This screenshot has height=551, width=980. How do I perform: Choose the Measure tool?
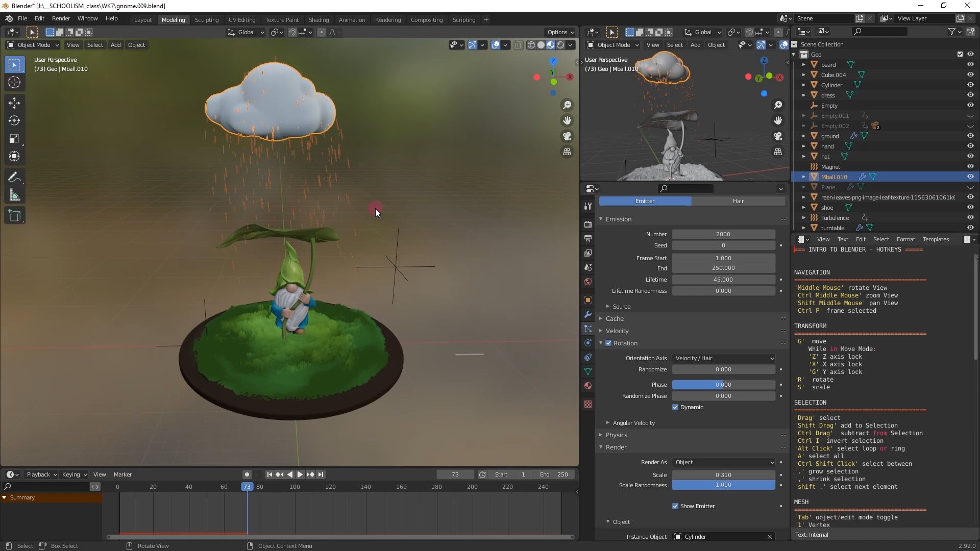click(x=14, y=195)
